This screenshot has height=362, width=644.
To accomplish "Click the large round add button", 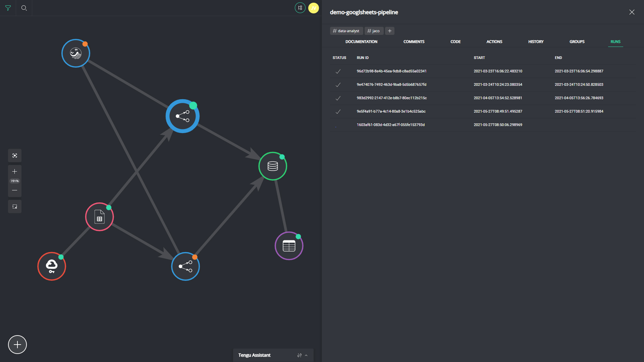I will (x=17, y=345).
